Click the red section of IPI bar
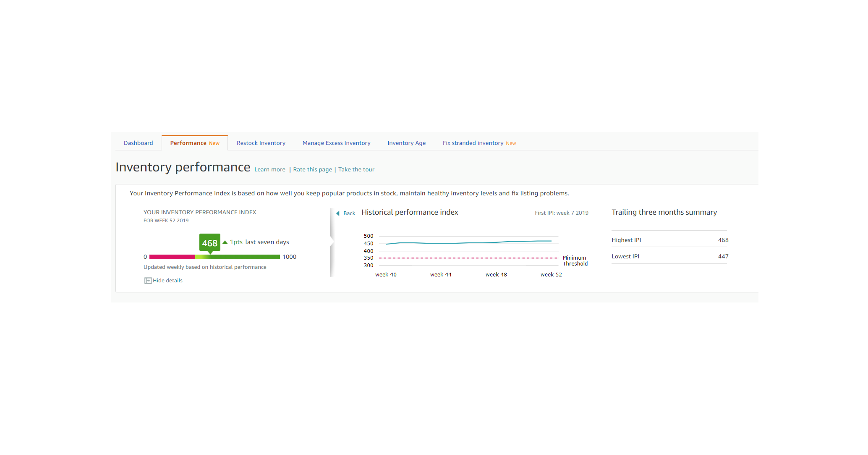 point(172,257)
